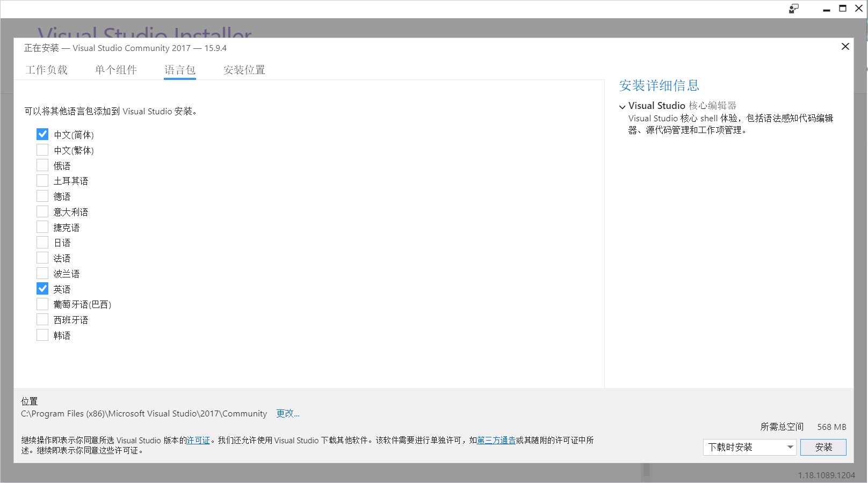Image resolution: width=868 pixels, height=483 pixels.
Task: Check the 捷克语 language pack
Action: [x=42, y=227]
